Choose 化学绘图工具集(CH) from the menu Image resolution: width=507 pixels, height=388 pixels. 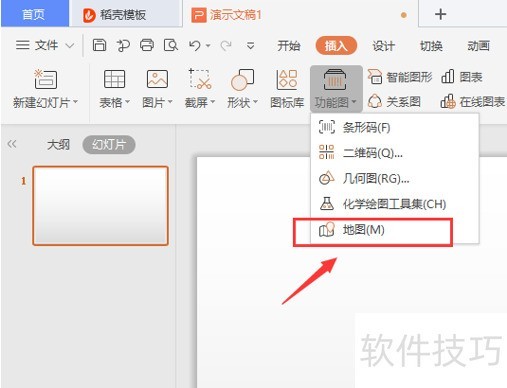[x=395, y=204]
